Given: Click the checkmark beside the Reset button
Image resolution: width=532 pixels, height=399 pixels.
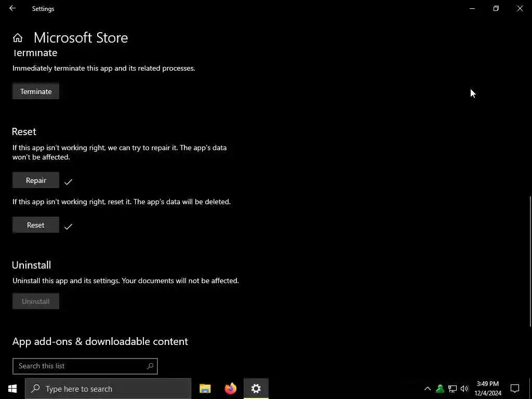Looking at the screenshot, I should coord(68,227).
